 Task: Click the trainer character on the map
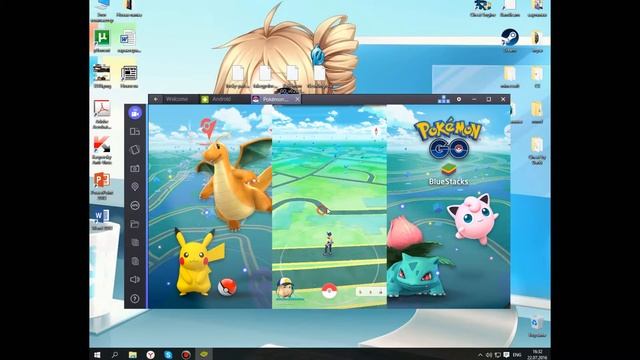coord(328,243)
